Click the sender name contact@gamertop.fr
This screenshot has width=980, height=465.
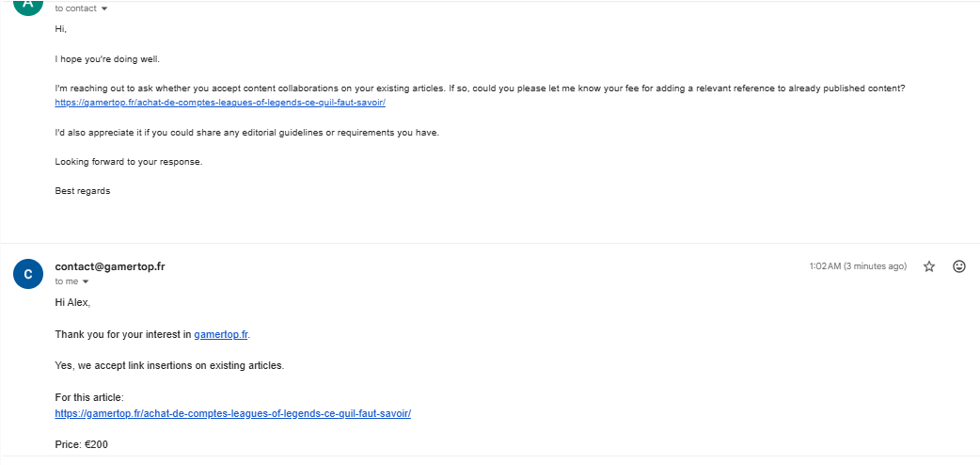110,266
